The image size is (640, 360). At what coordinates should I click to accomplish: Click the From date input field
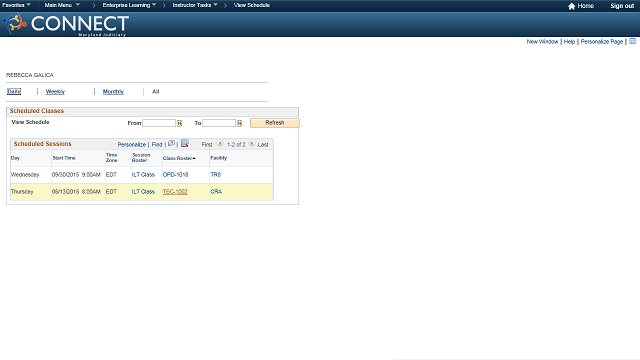click(159, 123)
